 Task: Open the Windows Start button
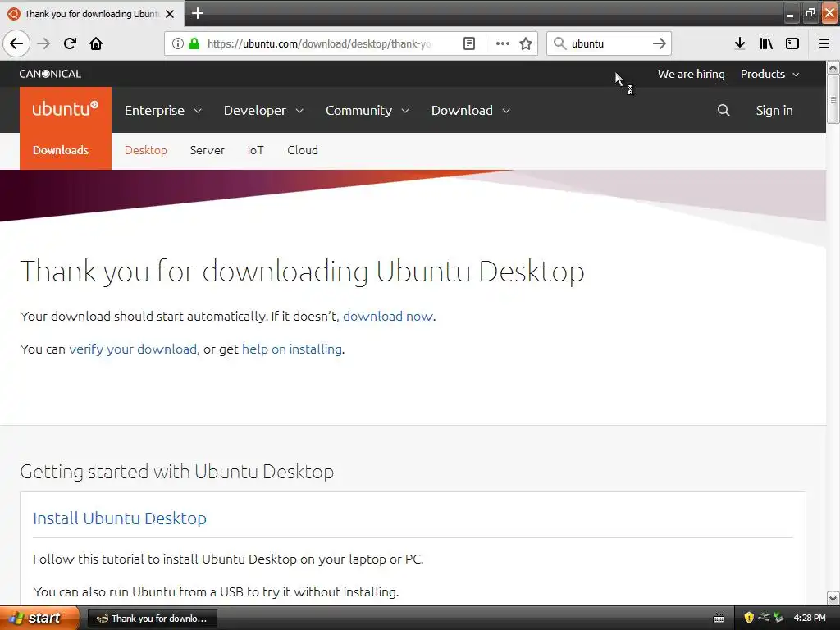(39, 618)
